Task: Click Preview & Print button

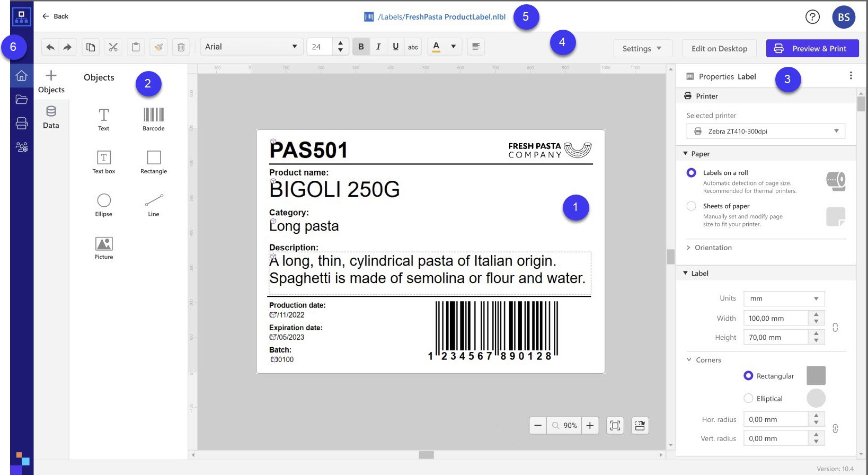Action: pos(812,48)
